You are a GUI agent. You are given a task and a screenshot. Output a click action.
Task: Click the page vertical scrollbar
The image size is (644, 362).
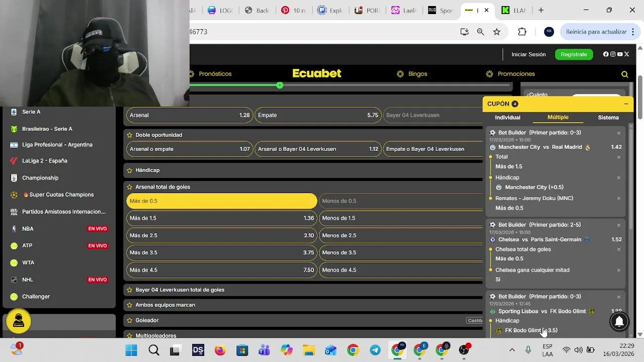tap(640, 98)
